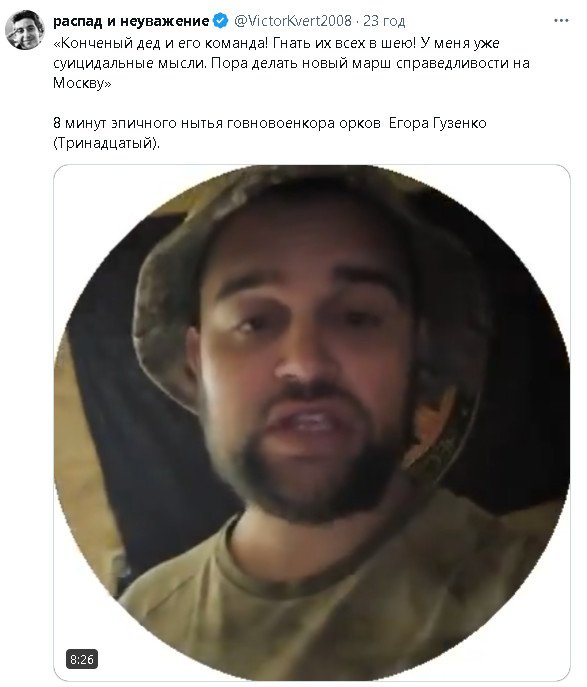The image size is (587, 687).
Task: Click the name "Гузенко" in the post
Action: pos(460,123)
